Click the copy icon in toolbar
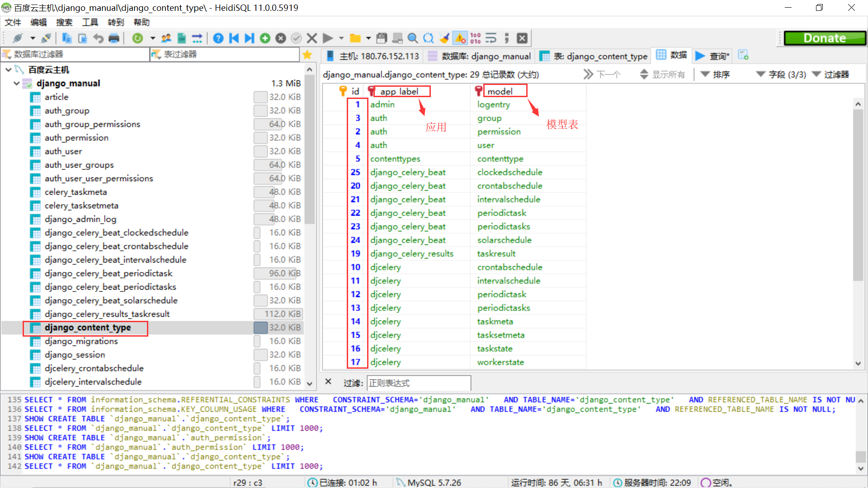This screenshot has width=868, height=488. tap(66, 38)
